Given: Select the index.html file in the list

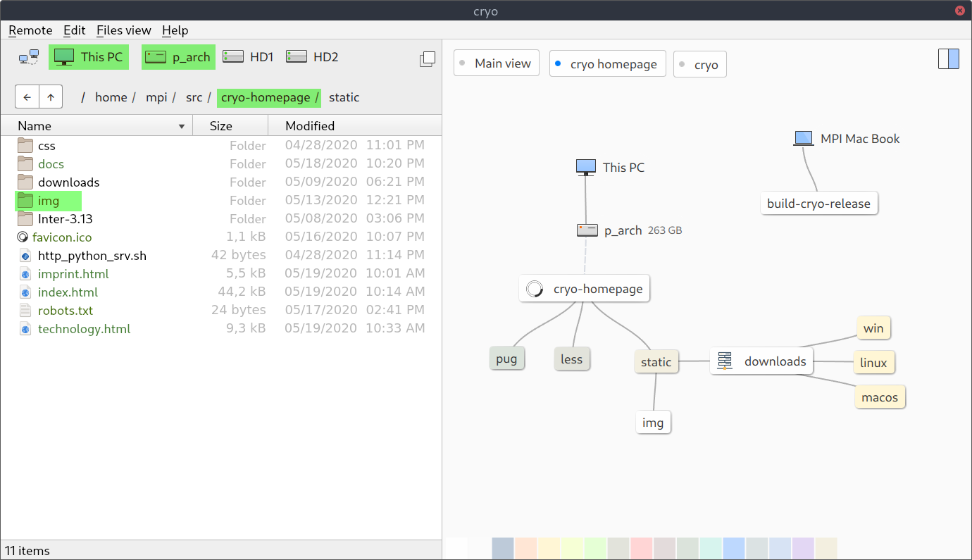Looking at the screenshot, I should pos(68,292).
